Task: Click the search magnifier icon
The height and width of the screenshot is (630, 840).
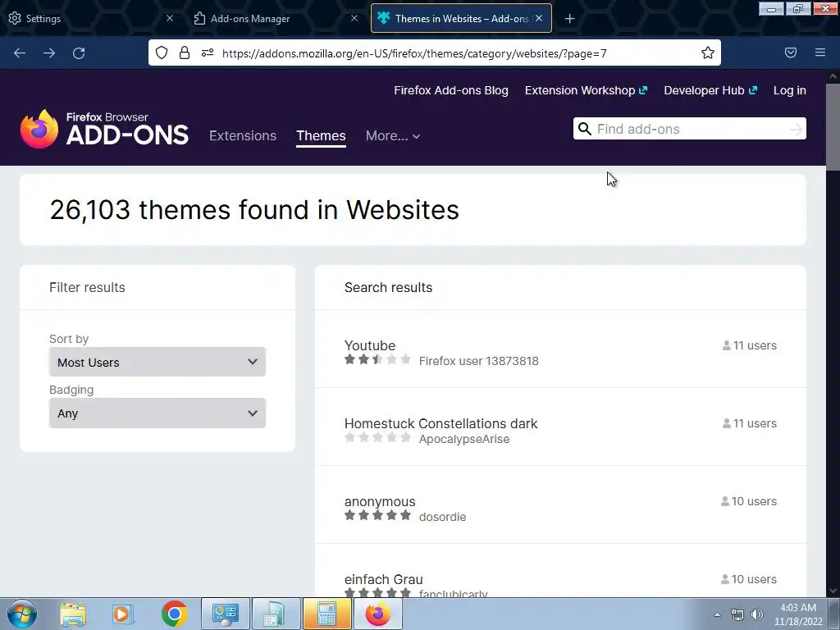Action: pos(584,129)
